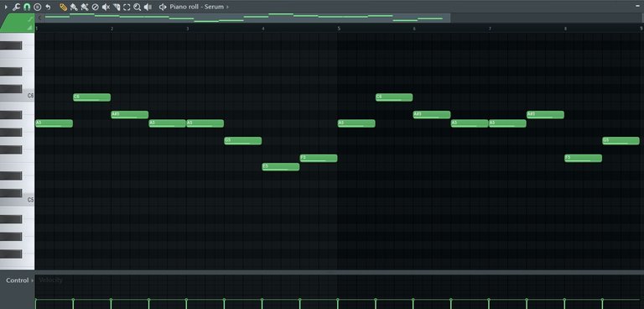Expand the Control event selector arrow
Viewport: 644px width, 309px height.
click(33, 280)
